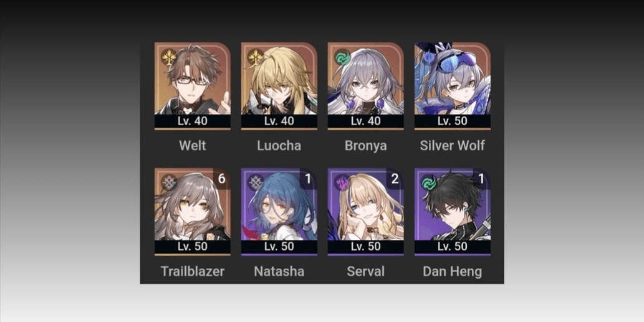Click the Serval name label
The image size is (644, 322).
(x=365, y=271)
